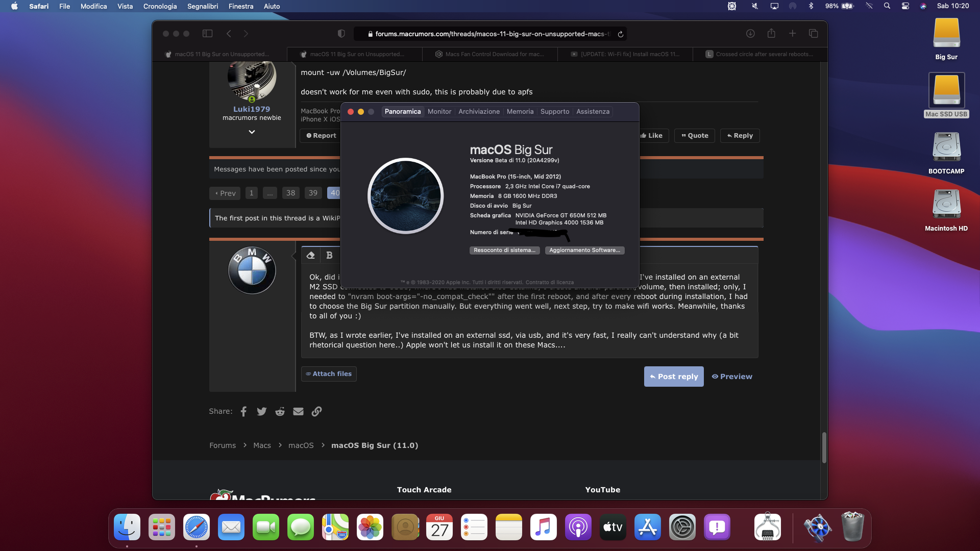The image size is (980, 551).
Task: Click the page vertical scrollbar thumb
Action: click(823, 447)
